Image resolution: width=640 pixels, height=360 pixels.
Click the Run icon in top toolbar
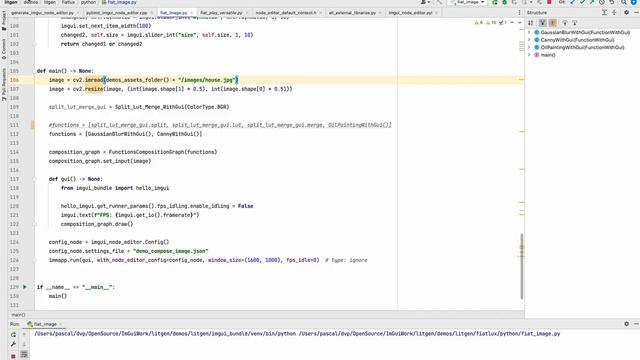pyautogui.click(x=495, y=2)
